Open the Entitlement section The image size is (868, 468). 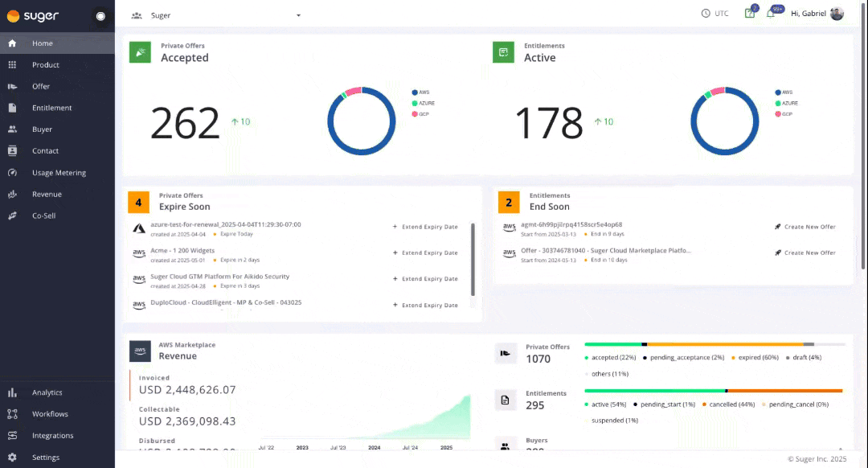tap(58, 108)
